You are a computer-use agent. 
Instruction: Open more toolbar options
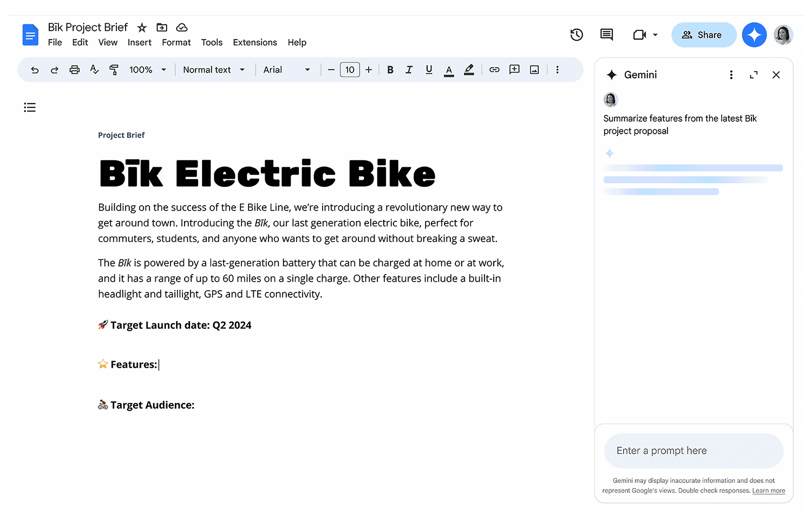pos(557,70)
